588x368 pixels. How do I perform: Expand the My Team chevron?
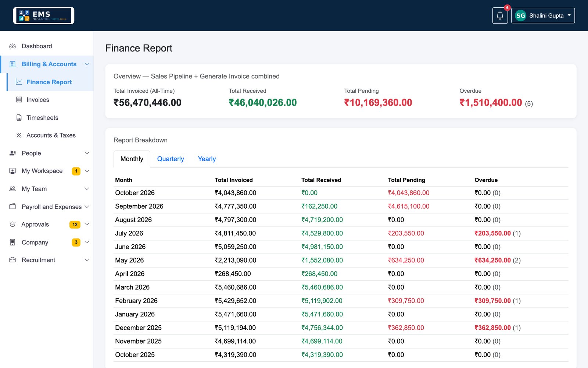coord(87,189)
